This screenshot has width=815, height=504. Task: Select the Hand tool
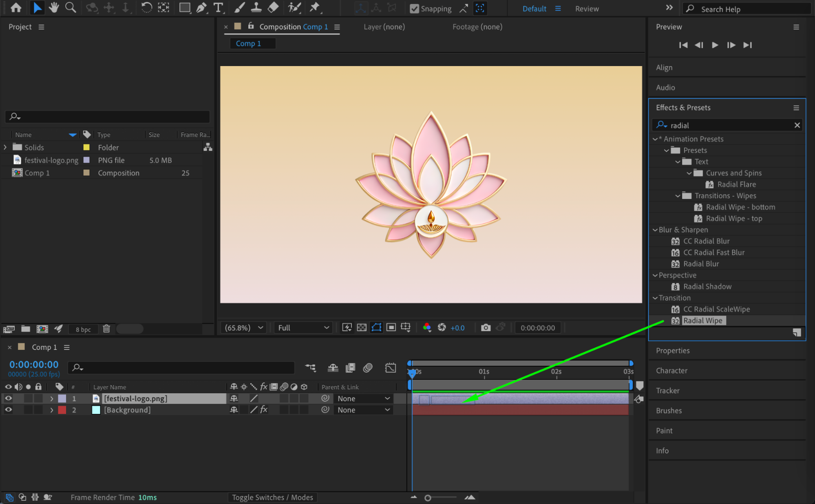53,8
